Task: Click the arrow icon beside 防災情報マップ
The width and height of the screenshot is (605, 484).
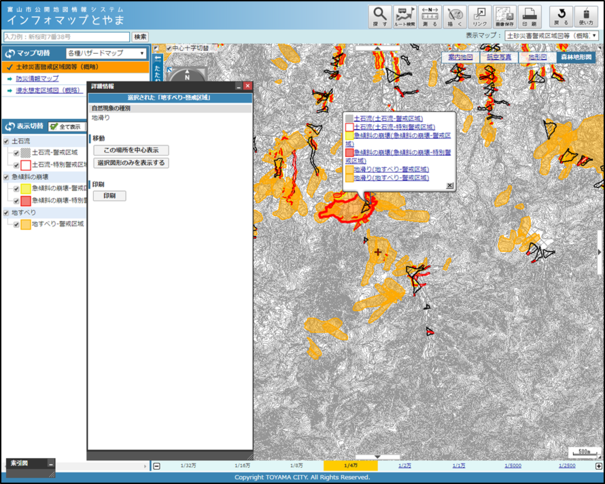Action: click(10, 79)
